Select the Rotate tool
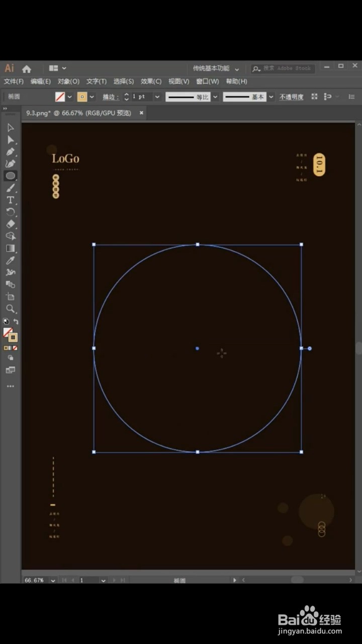 11,212
